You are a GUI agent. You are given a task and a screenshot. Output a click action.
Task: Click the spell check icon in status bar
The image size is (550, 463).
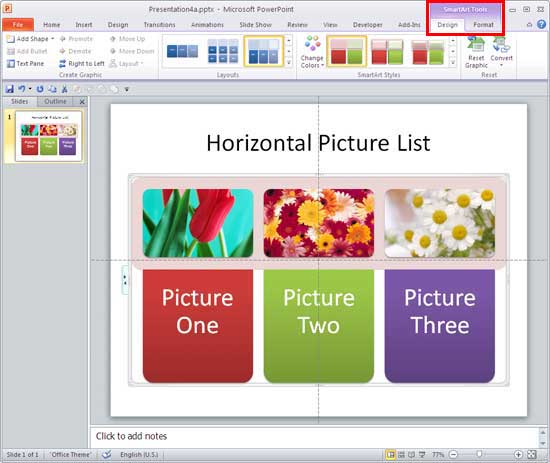(107, 455)
